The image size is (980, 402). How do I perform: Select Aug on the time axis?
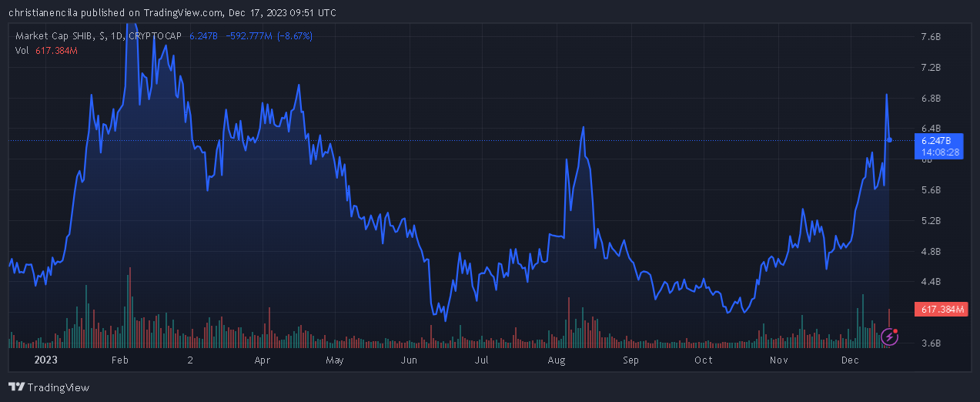[556, 360]
